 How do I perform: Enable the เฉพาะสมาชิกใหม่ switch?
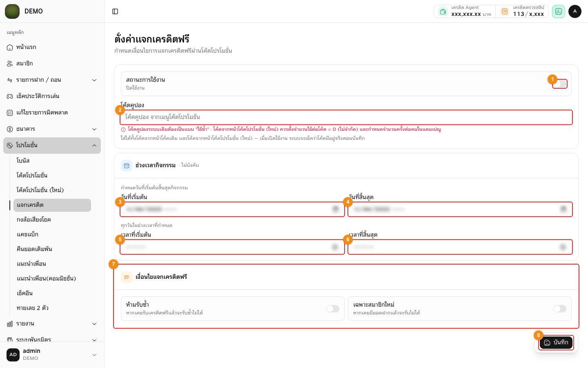(560, 309)
